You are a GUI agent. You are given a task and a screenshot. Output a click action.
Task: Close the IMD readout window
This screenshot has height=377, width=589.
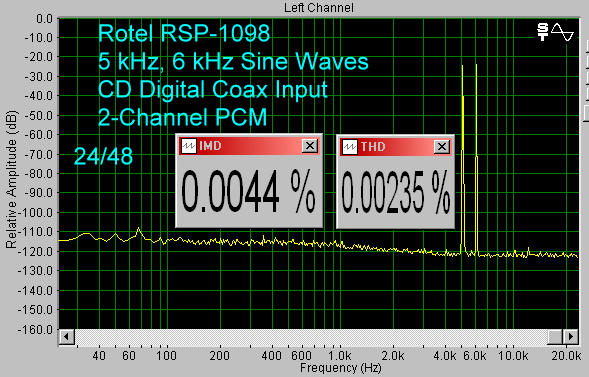[310, 146]
